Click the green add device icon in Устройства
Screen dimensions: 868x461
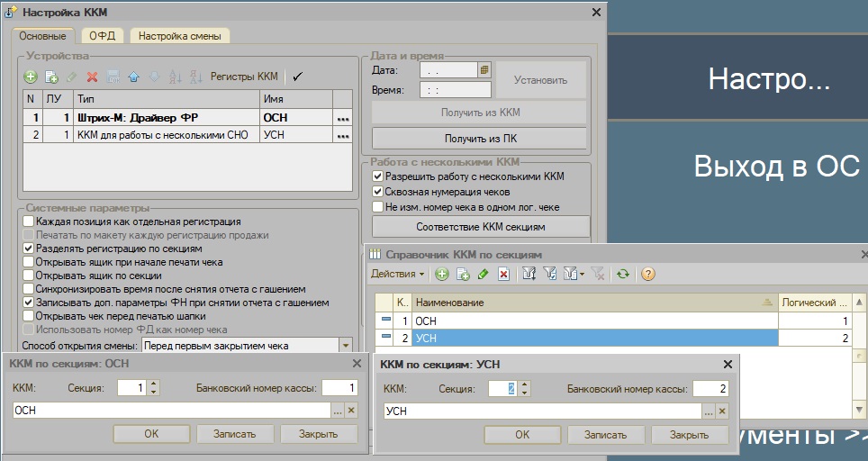(30, 77)
